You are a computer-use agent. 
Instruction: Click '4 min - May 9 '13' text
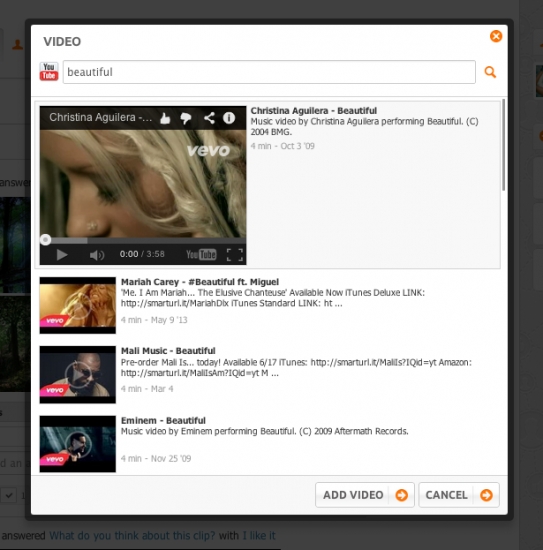point(154,320)
